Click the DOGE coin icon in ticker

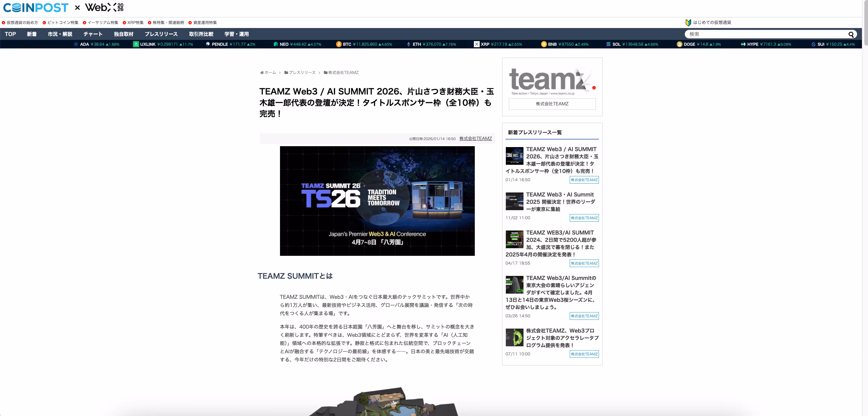679,44
